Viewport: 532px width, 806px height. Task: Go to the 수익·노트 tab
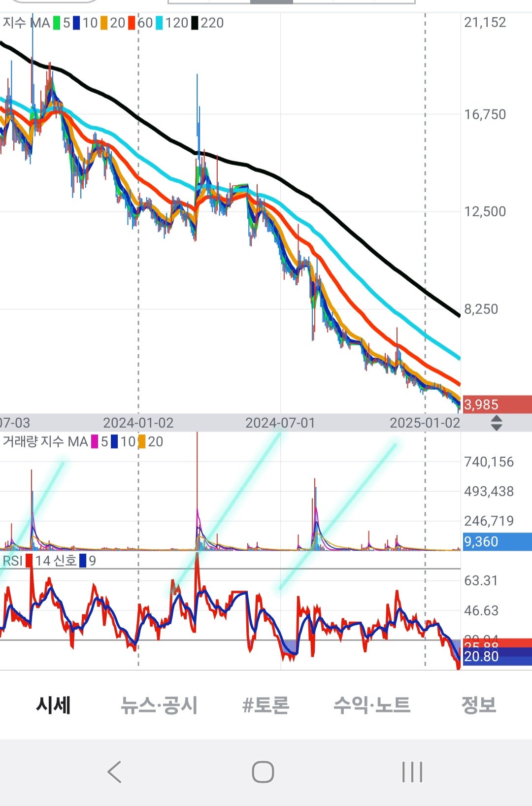[372, 705]
